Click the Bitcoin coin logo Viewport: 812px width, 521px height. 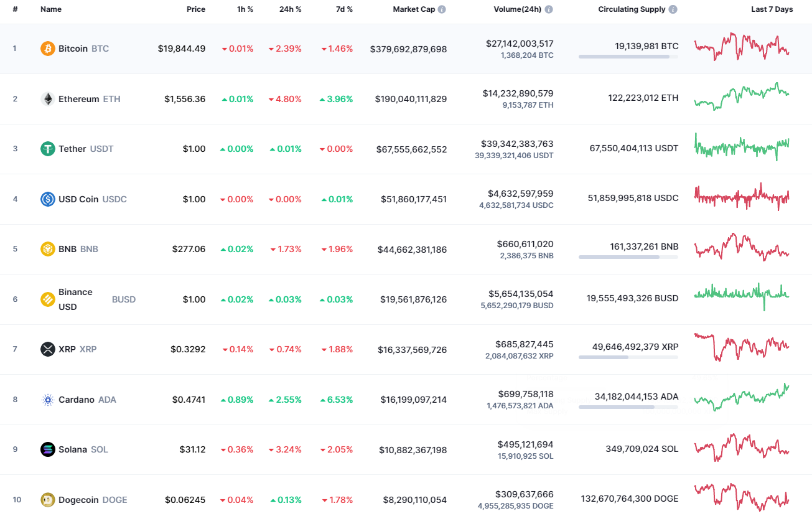click(47, 48)
